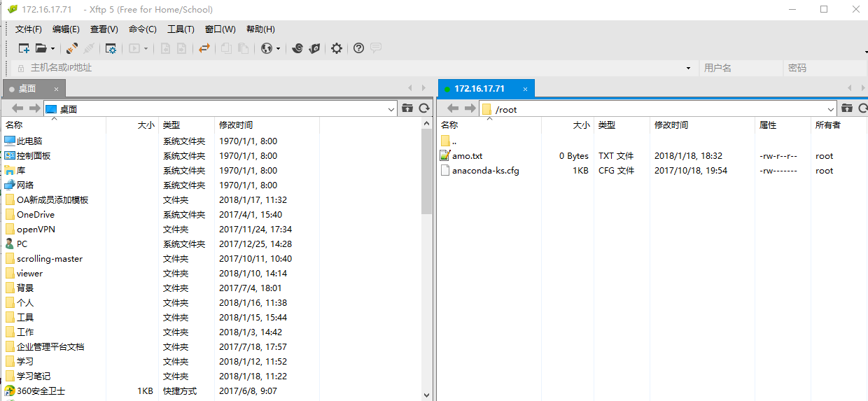Expand the host address history dropdown
This screenshot has width=868, height=401.
point(689,68)
